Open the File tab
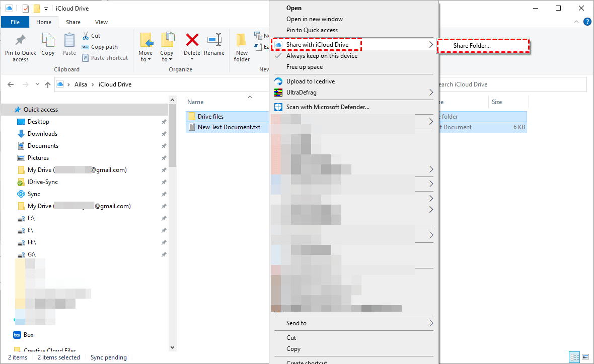Image resolution: width=594 pixels, height=364 pixels. (15, 22)
